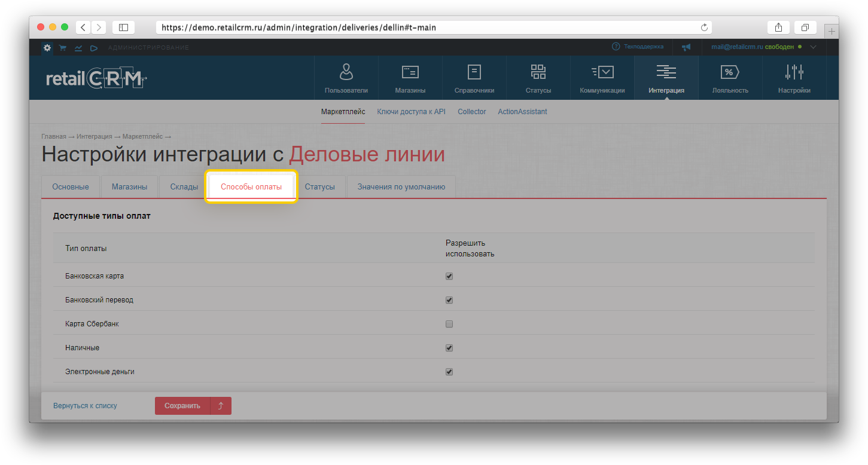Open Настройки section in main navigation
The height and width of the screenshot is (465, 868).
794,78
